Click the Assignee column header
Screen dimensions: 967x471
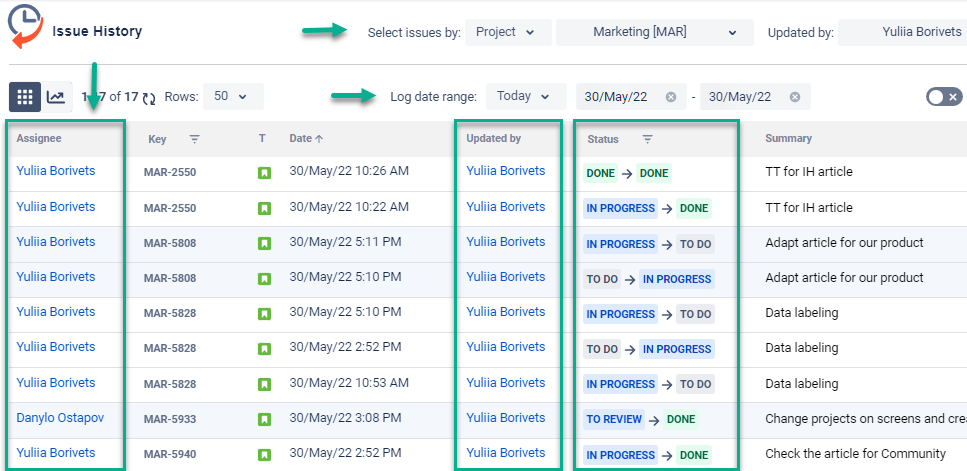(x=39, y=139)
